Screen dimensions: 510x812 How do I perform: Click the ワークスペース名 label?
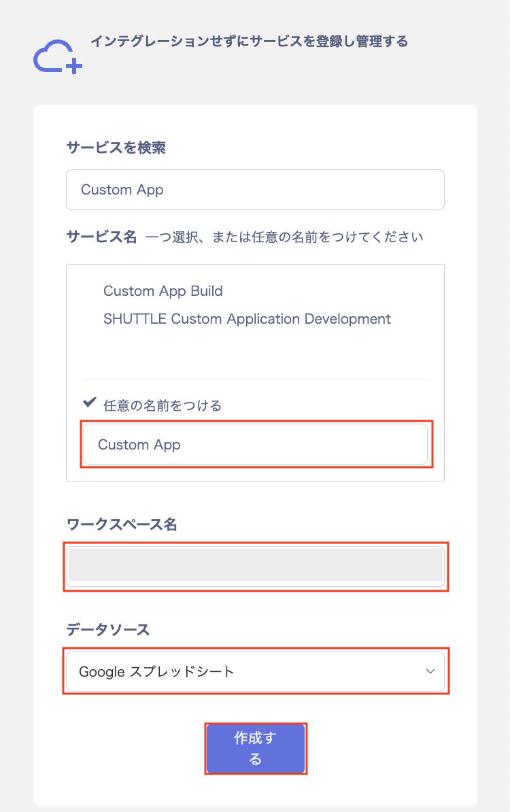click(x=122, y=524)
